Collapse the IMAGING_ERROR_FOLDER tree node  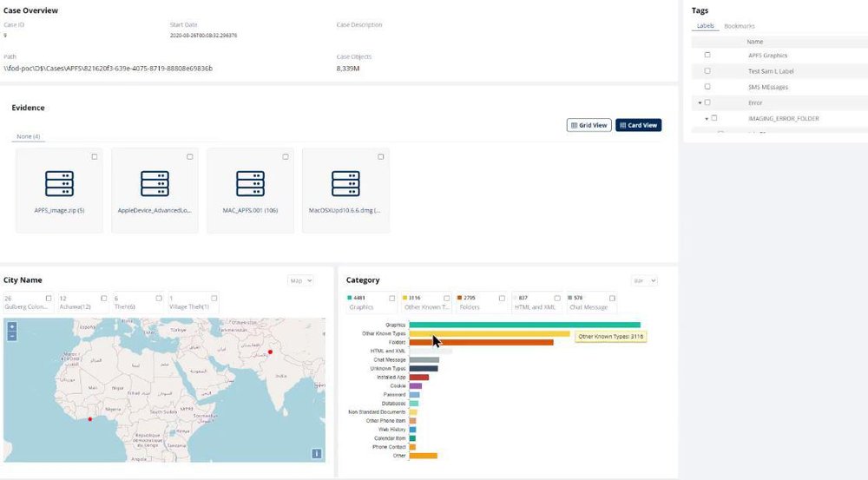click(x=707, y=119)
